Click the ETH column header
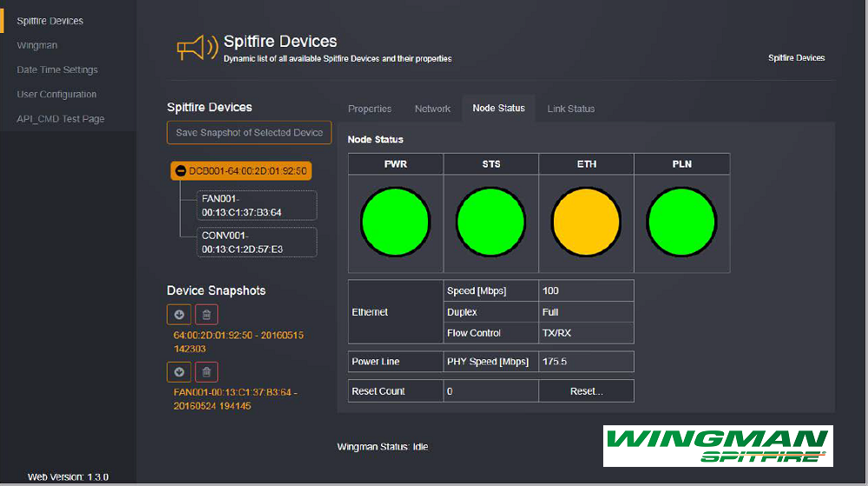The width and height of the screenshot is (868, 486). pyautogui.click(x=586, y=164)
